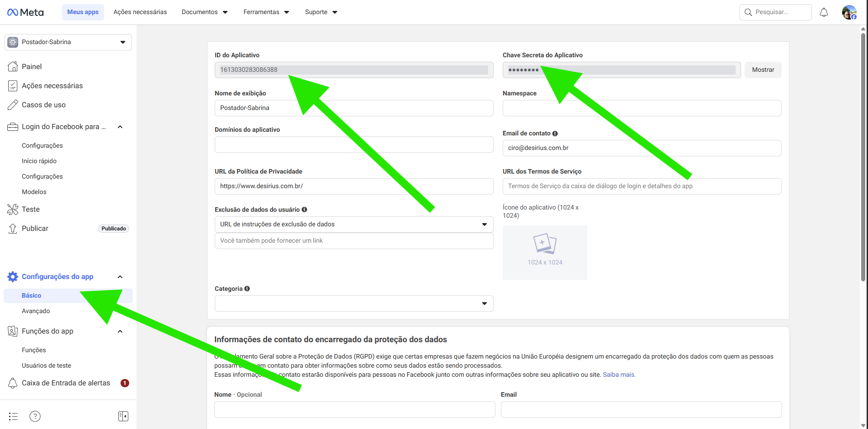Show the app secret key
The height and width of the screenshot is (429, 868).
[x=763, y=70]
